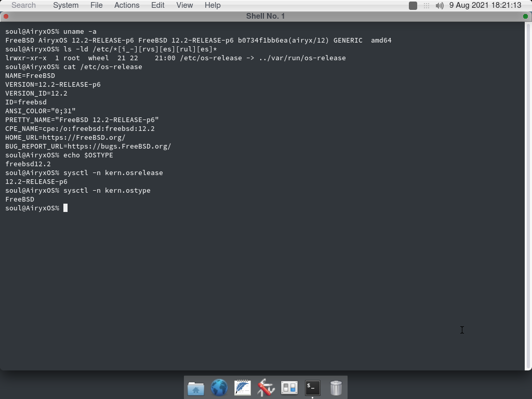Viewport: 532px width, 399px height.
Task: Click the 'ID=freebsd' line
Action: [26, 102]
